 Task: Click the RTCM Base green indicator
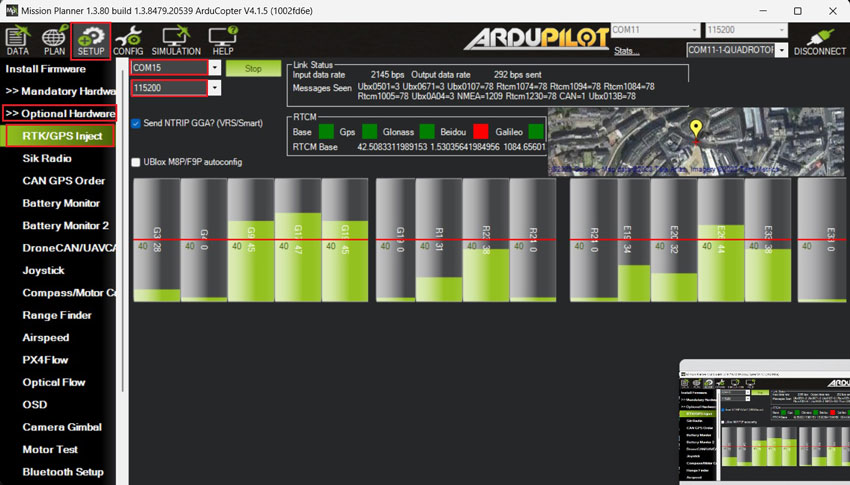coord(326,132)
